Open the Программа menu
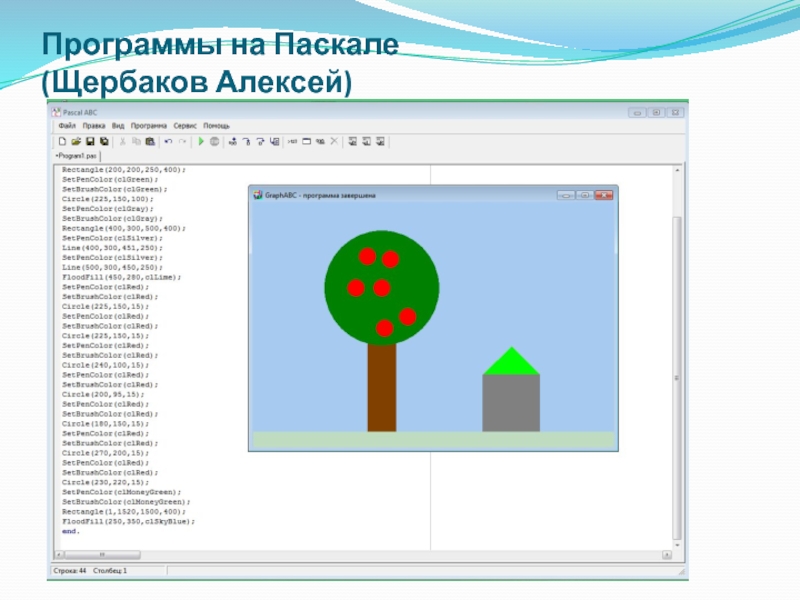The image size is (800, 600). pyautogui.click(x=148, y=126)
